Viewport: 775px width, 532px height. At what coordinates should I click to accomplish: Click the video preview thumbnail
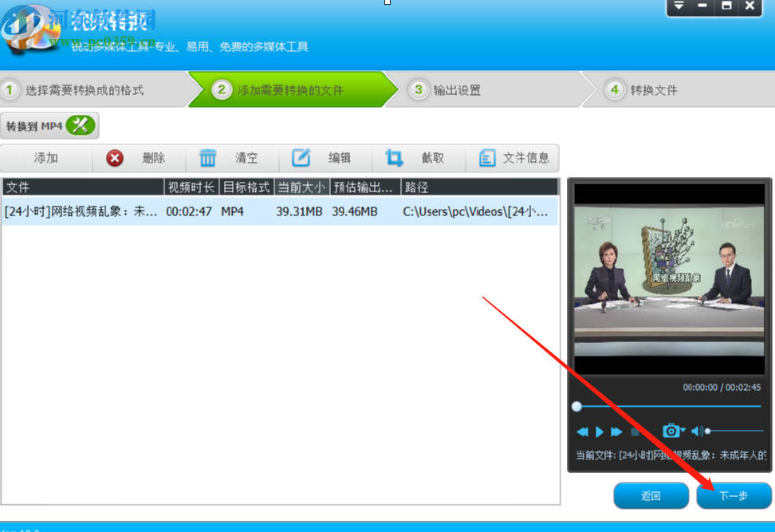pyautogui.click(x=669, y=279)
